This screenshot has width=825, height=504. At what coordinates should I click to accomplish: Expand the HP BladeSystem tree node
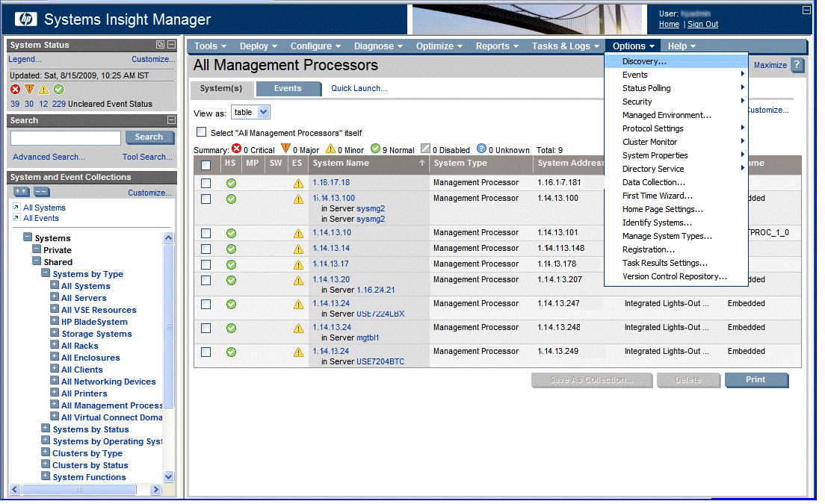55,321
